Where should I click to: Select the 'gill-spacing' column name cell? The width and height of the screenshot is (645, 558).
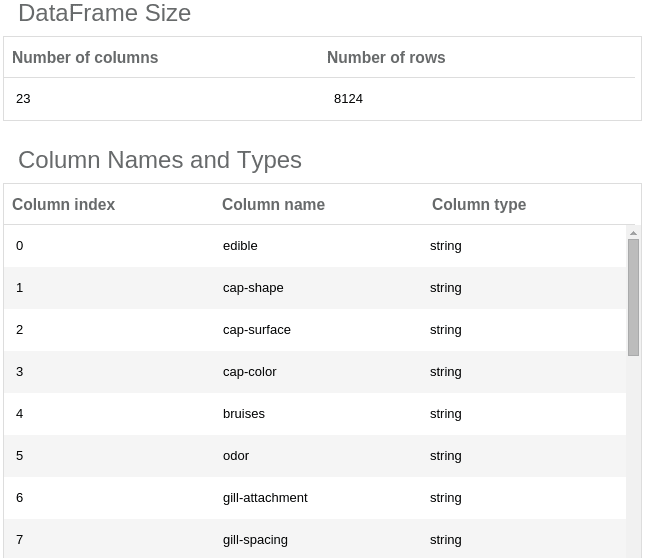[255, 539]
